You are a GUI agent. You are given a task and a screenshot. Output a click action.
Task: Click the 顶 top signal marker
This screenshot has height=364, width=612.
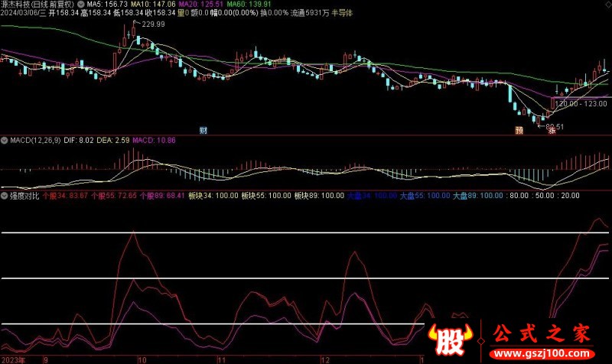[519, 131]
